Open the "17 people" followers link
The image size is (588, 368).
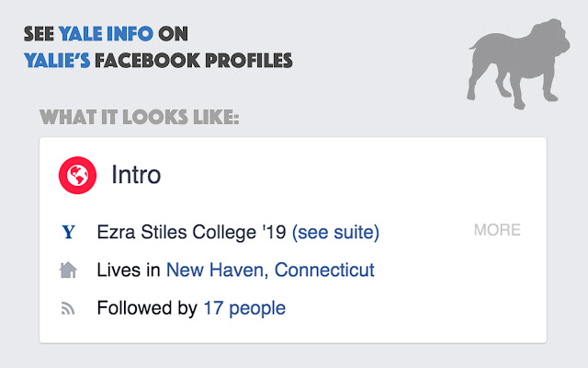click(244, 308)
